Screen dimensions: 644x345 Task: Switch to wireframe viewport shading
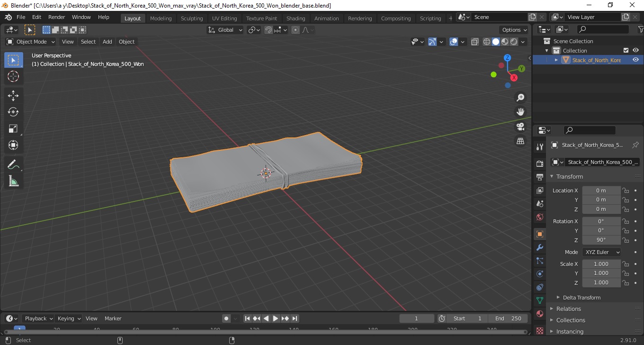pos(487,42)
